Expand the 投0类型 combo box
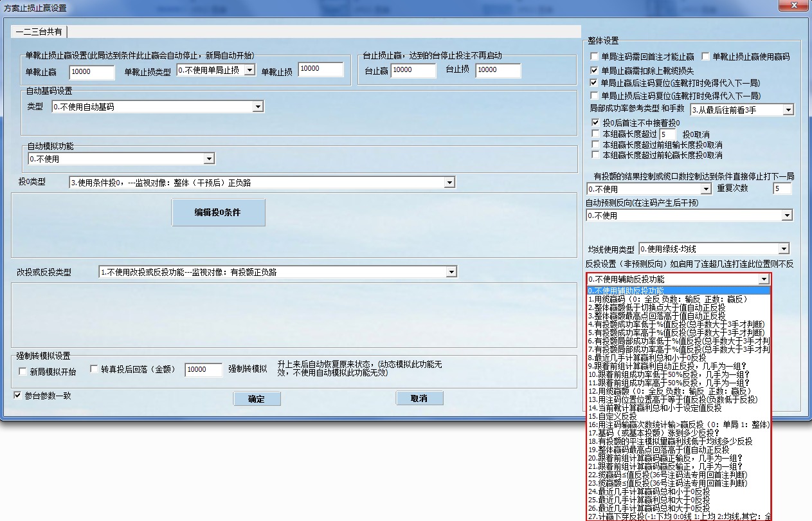This screenshot has width=812, height=521. [x=449, y=183]
